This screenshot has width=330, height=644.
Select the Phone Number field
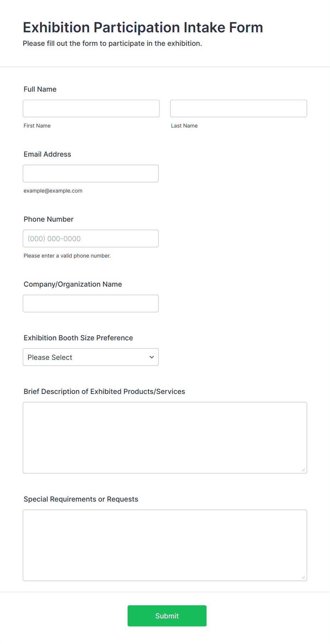coord(91,238)
